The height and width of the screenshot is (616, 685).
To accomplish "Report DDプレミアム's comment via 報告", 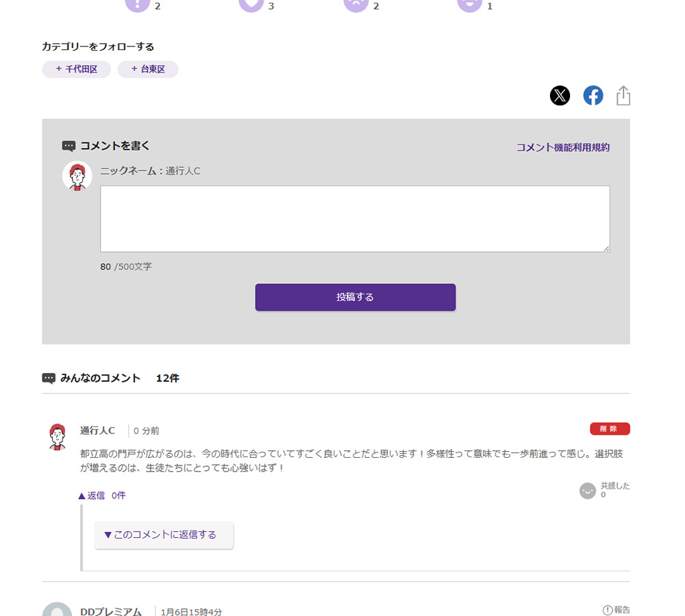I will point(616,610).
